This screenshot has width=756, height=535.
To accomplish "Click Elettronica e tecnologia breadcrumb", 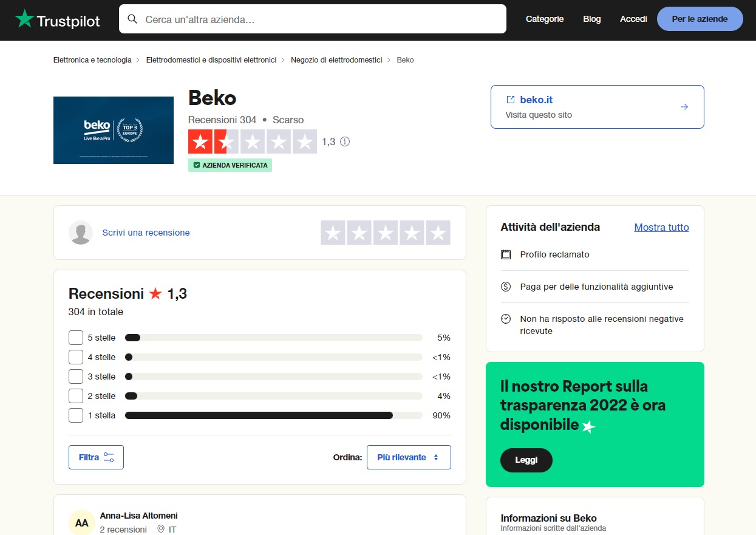I will [92, 60].
